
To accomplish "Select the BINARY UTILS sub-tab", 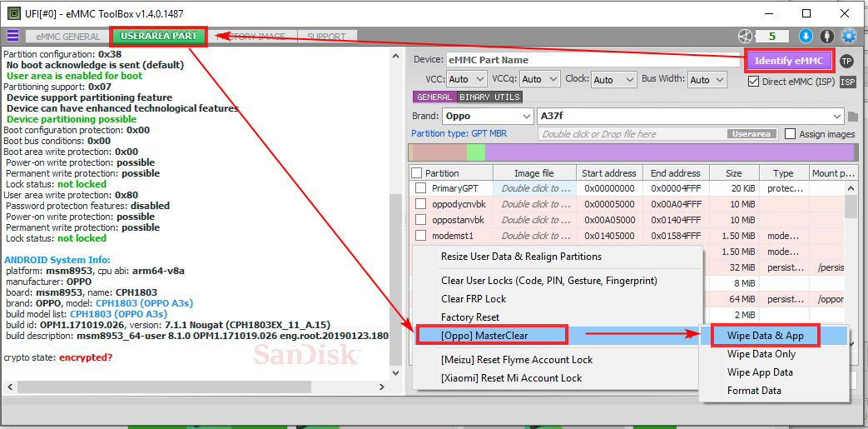I will [490, 97].
